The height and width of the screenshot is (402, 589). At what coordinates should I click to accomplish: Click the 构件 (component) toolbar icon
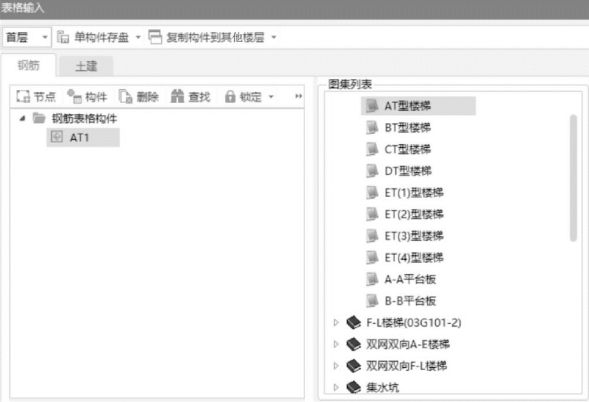[74, 97]
